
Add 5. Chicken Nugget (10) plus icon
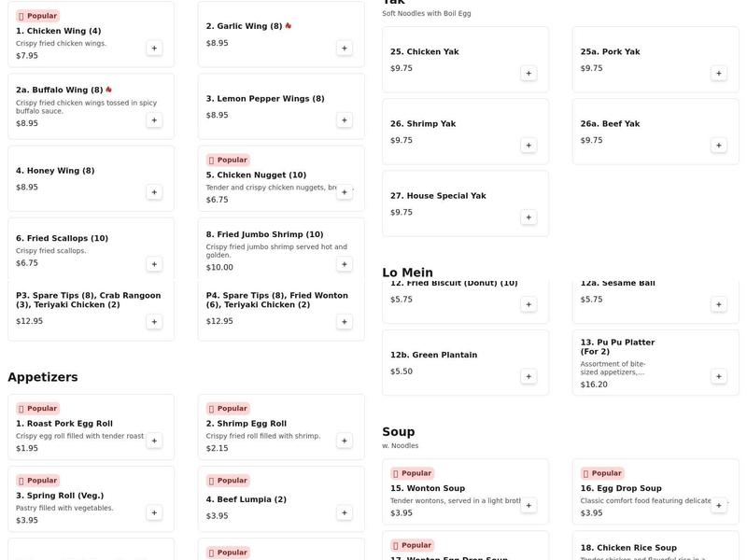[x=344, y=192]
